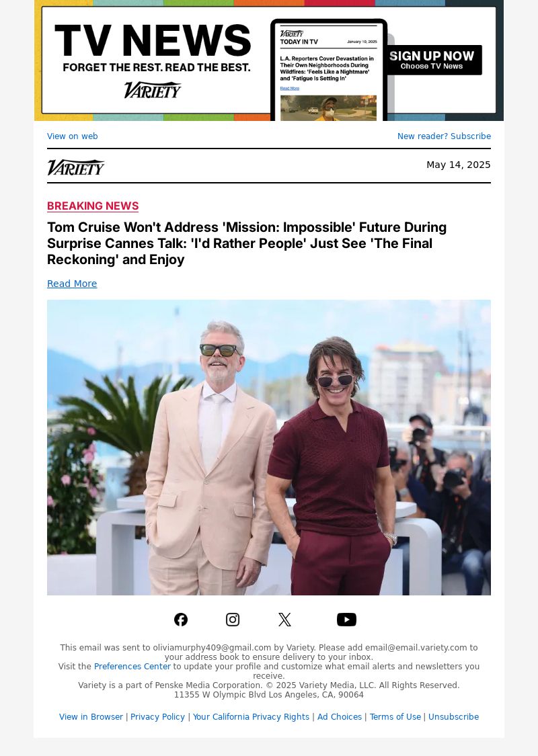Open the View on web link

point(73,136)
